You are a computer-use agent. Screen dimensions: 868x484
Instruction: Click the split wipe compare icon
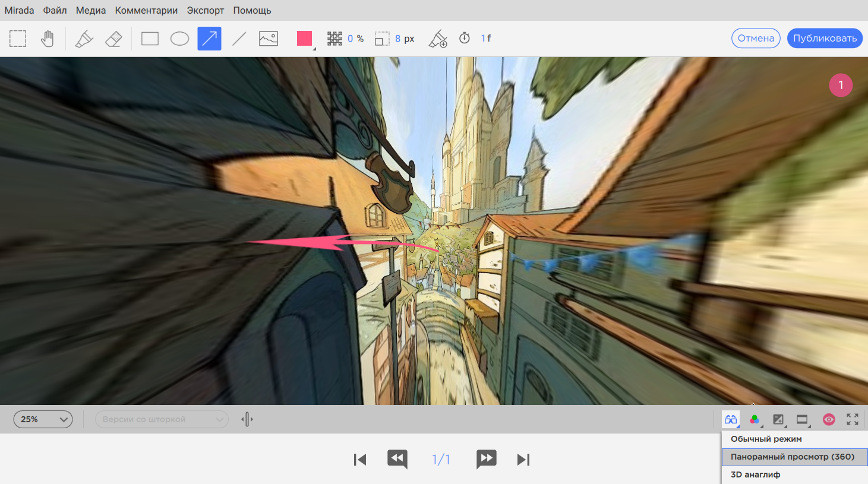247,419
